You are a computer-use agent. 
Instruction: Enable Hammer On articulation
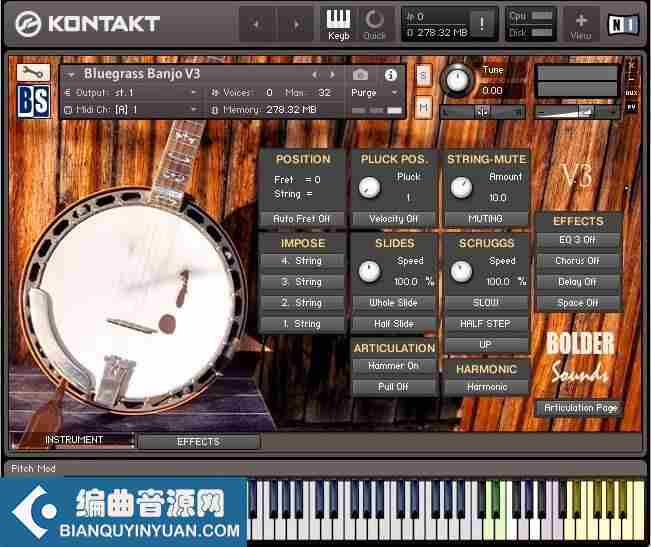(394, 366)
